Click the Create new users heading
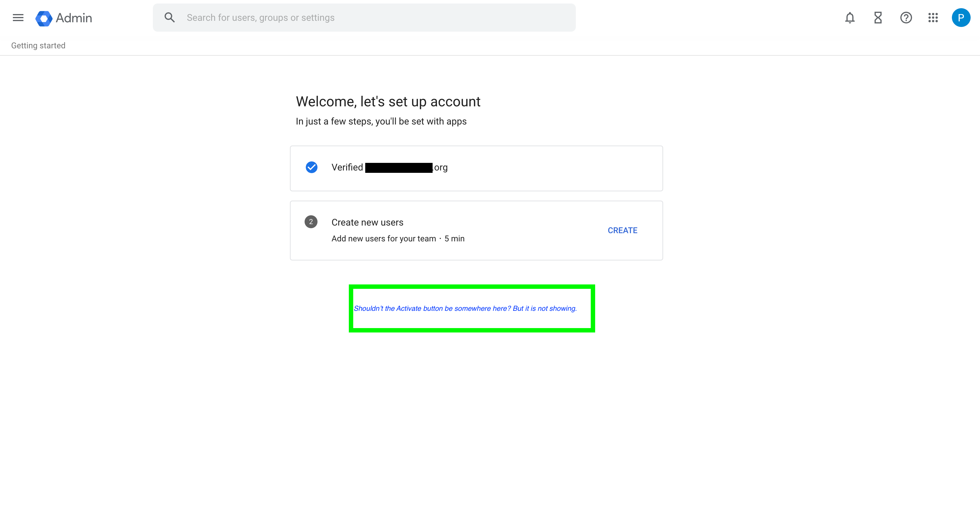 [x=367, y=223]
